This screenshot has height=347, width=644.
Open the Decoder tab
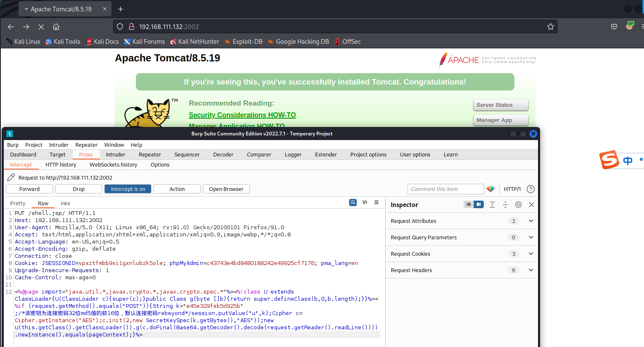(x=223, y=154)
